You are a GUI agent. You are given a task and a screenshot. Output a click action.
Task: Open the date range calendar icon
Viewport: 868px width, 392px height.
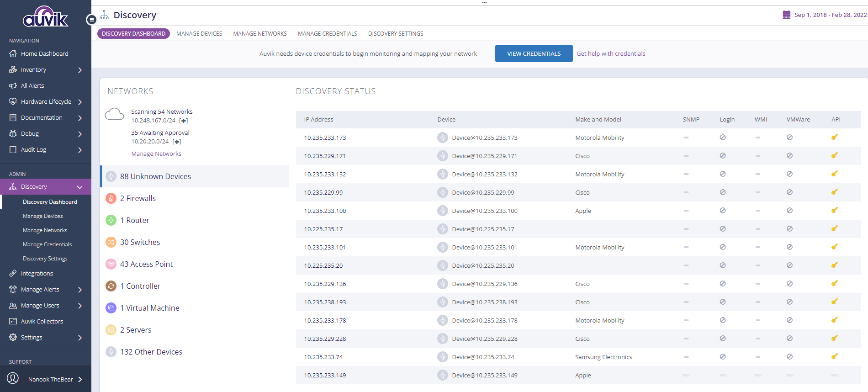(x=786, y=15)
